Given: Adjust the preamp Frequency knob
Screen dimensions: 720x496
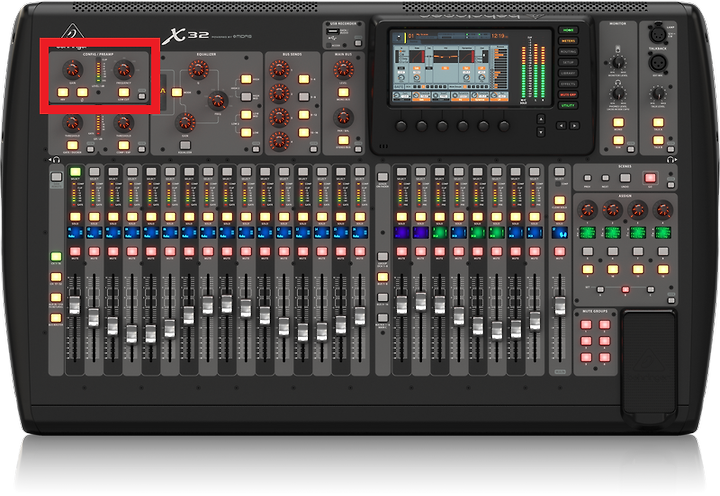Looking at the screenshot, I should tap(124, 69).
